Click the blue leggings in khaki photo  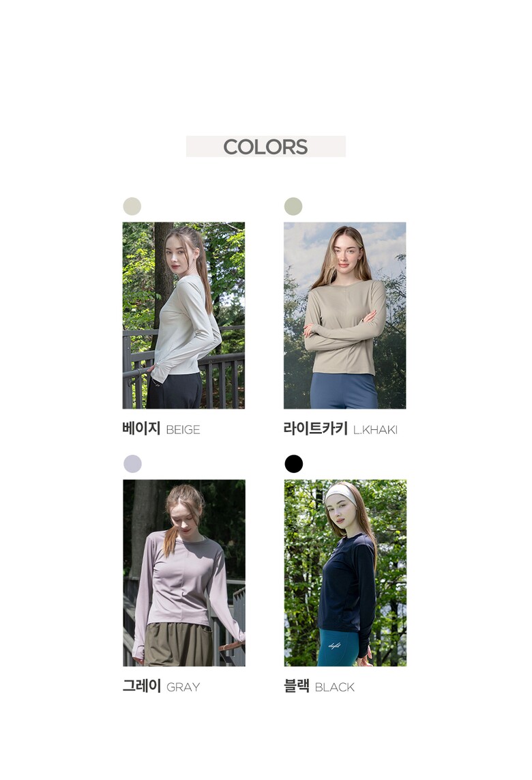pos(343,391)
